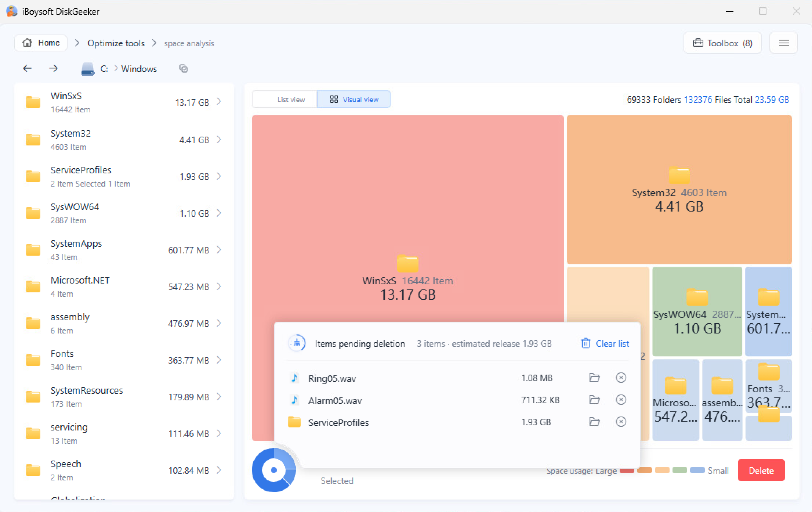Click the Windows breadcrumb in path

139,69
